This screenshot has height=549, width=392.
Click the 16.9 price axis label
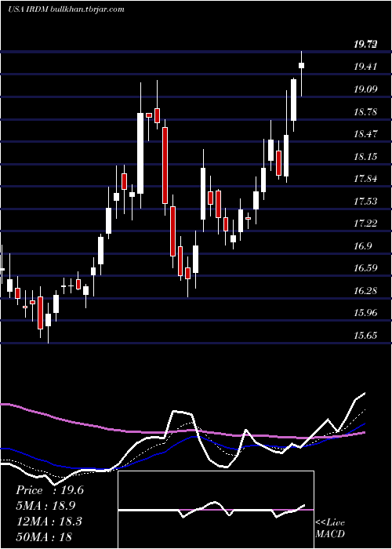click(x=362, y=245)
